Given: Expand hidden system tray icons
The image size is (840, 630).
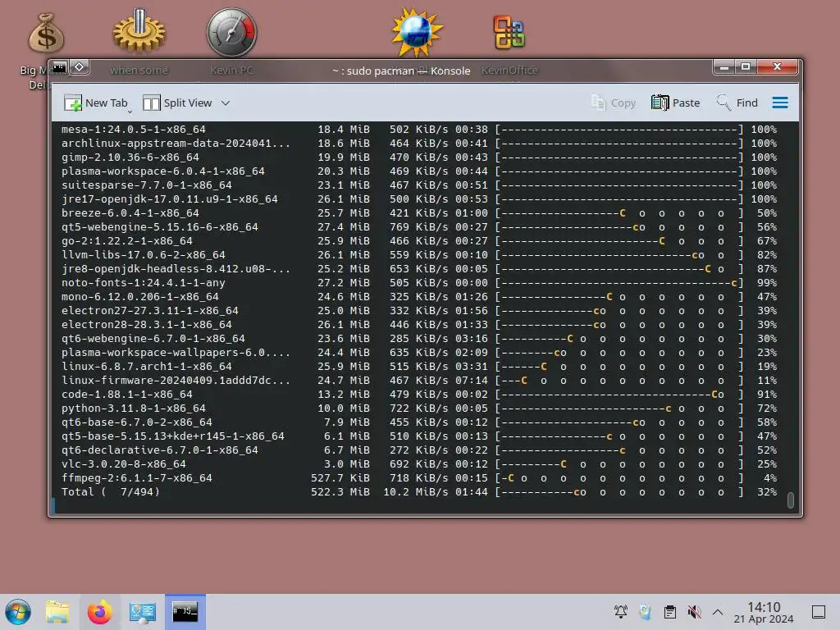Looking at the screenshot, I should coord(718,612).
